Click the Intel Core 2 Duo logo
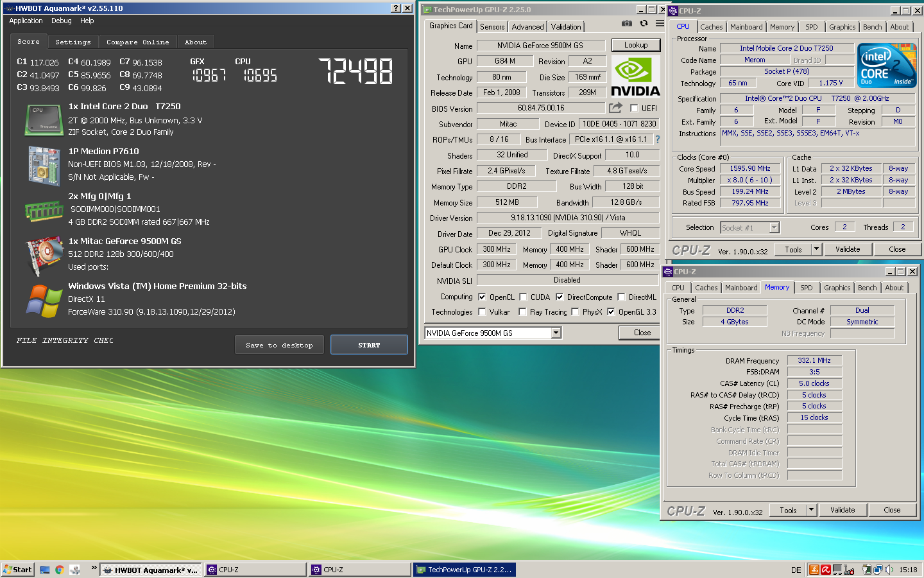The width and height of the screenshot is (924, 578). tap(887, 66)
